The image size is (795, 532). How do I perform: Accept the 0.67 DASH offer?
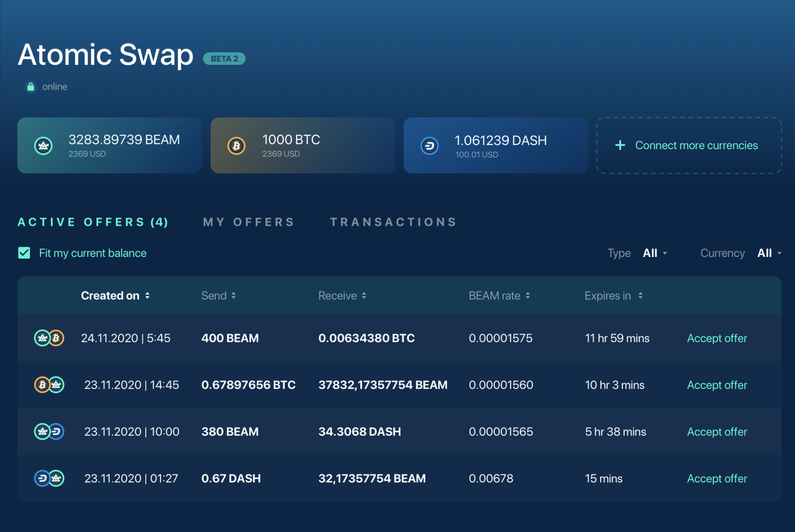tap(717, 478)
